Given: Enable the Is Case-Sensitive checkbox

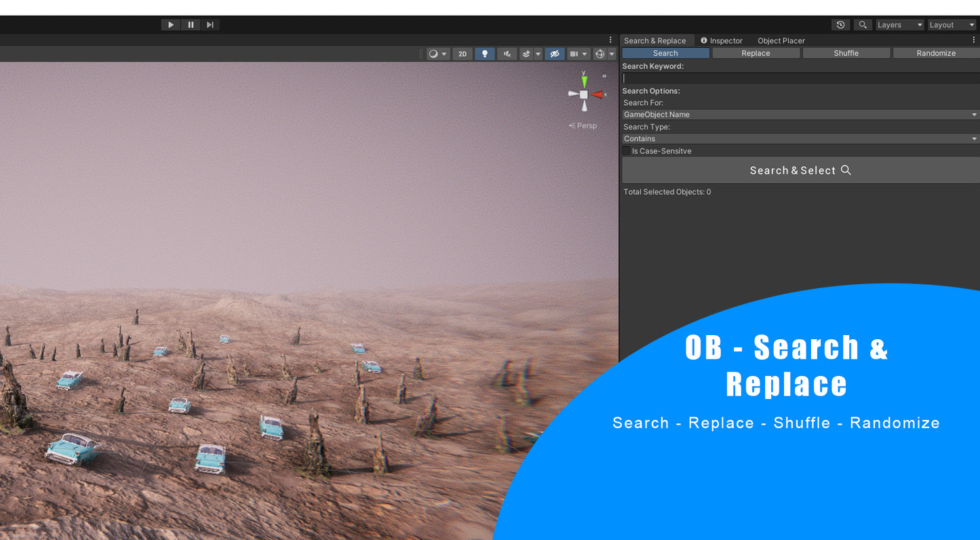Looking at the screenshot, I should (627, 151).
